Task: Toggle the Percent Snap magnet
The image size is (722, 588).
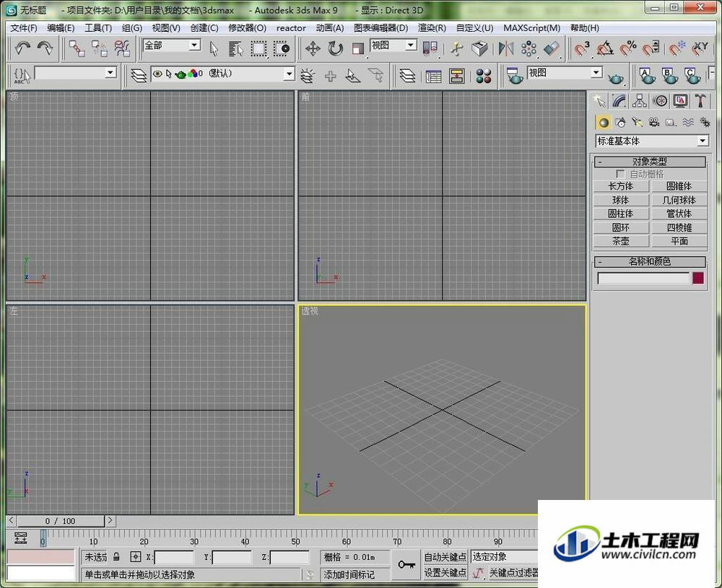Action: point(628,48)
